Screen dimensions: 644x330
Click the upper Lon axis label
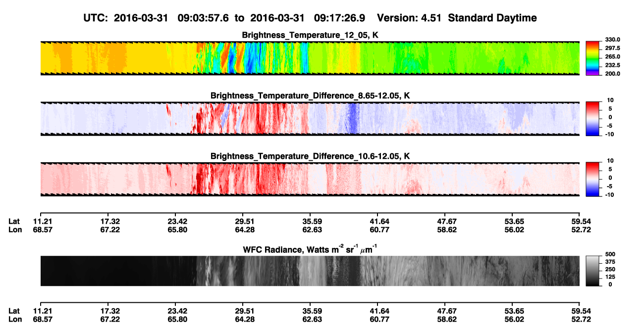tap(14, 229)
